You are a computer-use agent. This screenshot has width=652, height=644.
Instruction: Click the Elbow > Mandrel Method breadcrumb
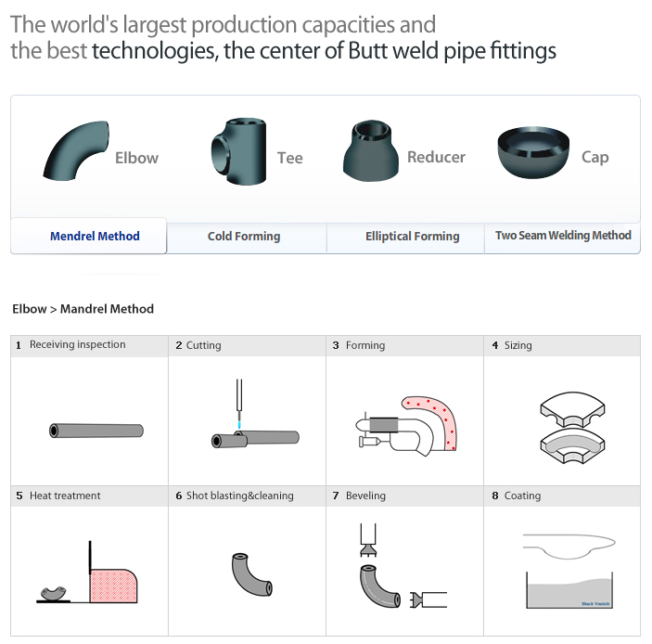83,309
